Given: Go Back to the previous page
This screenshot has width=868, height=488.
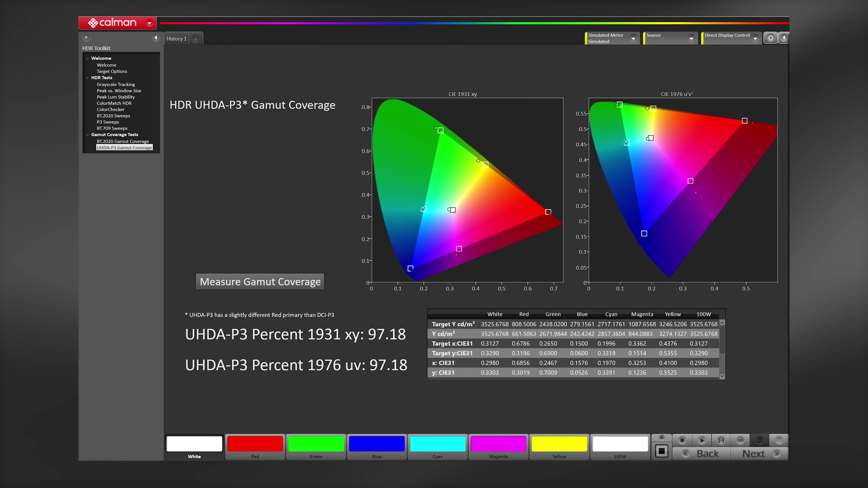Looking at the screenshot, I should pos(702,454).
